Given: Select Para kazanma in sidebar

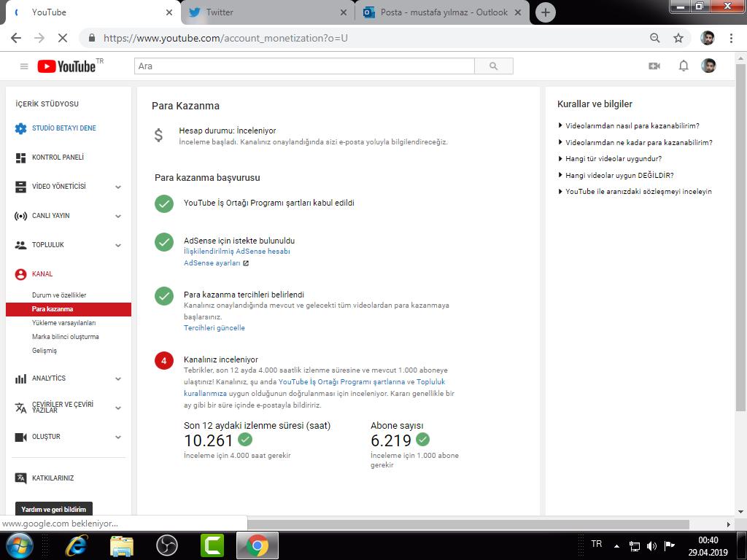Looking at the screenshot, I should (x=68, y=309).
